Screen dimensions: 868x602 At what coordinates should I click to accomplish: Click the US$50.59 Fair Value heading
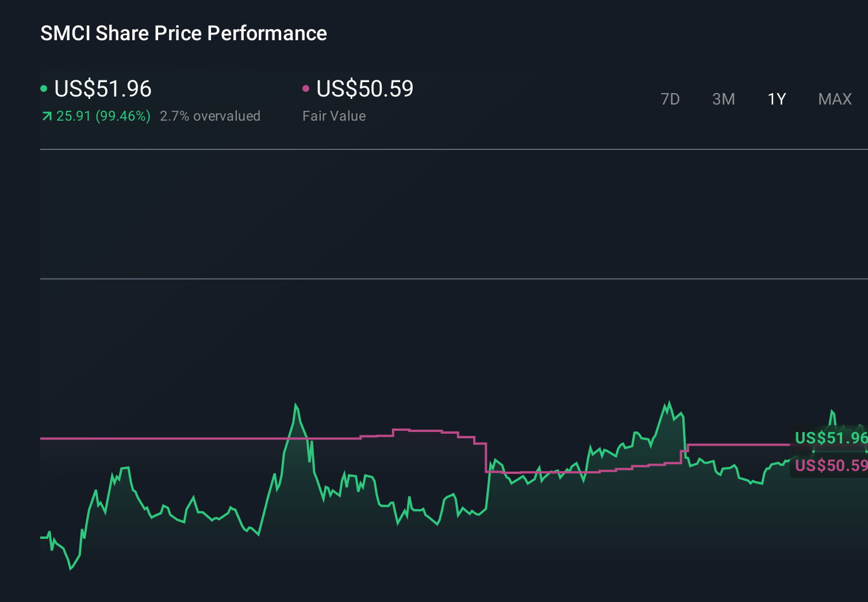coord(364,88)
